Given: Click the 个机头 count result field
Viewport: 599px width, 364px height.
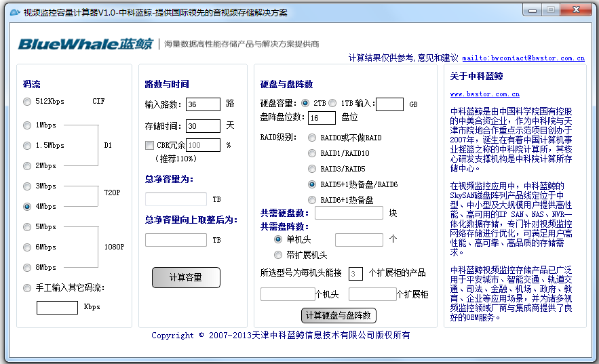Looking at the screenshot, I should click(288, 294).
